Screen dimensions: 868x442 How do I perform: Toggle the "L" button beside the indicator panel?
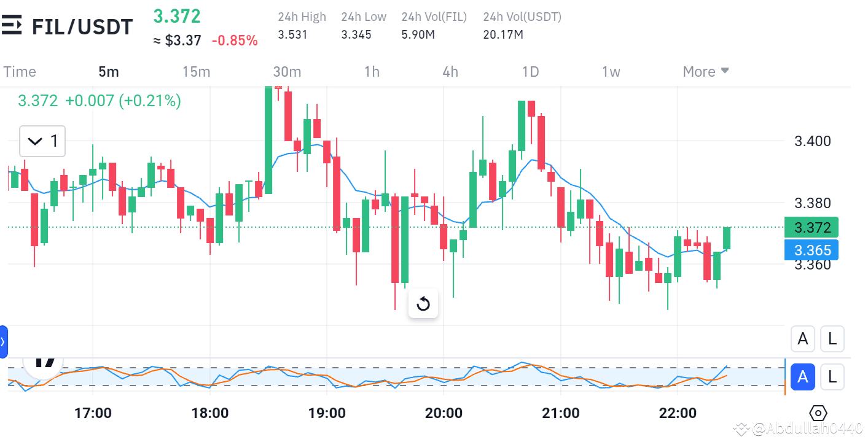pos(832,376)
